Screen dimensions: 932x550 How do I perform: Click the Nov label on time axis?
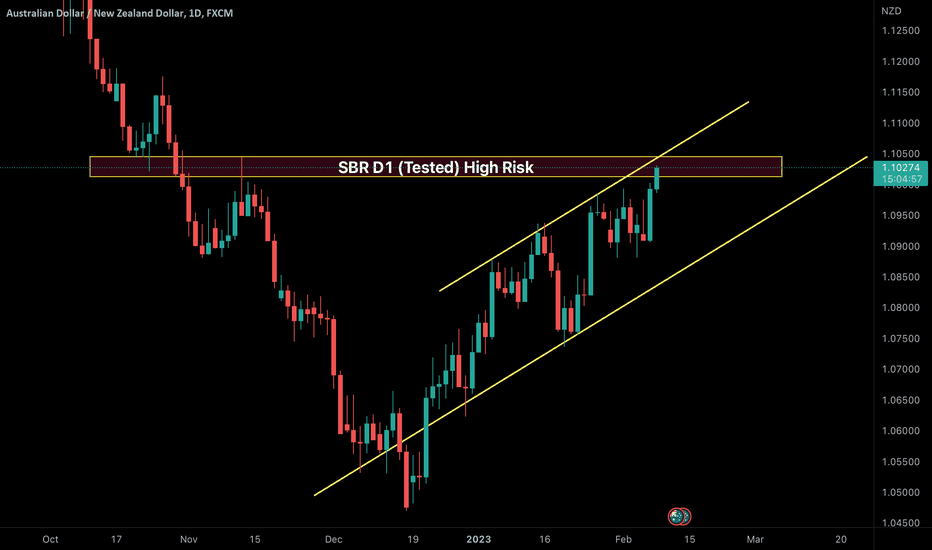click(x=188, y=539)
